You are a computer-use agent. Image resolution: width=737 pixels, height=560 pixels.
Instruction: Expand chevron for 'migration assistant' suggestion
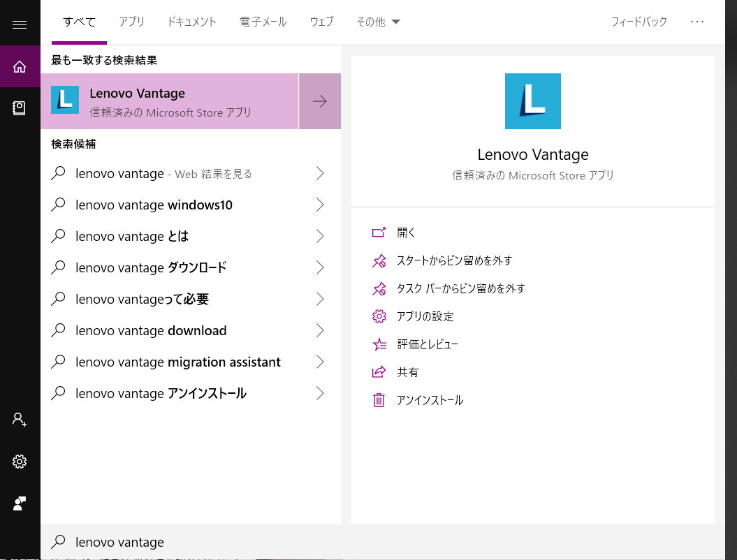click(x=320, y=362)
